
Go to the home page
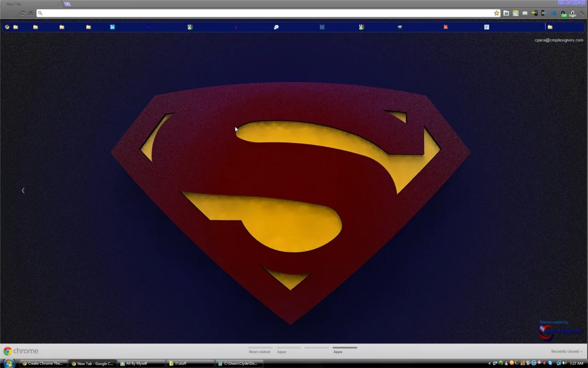point(31,13)
